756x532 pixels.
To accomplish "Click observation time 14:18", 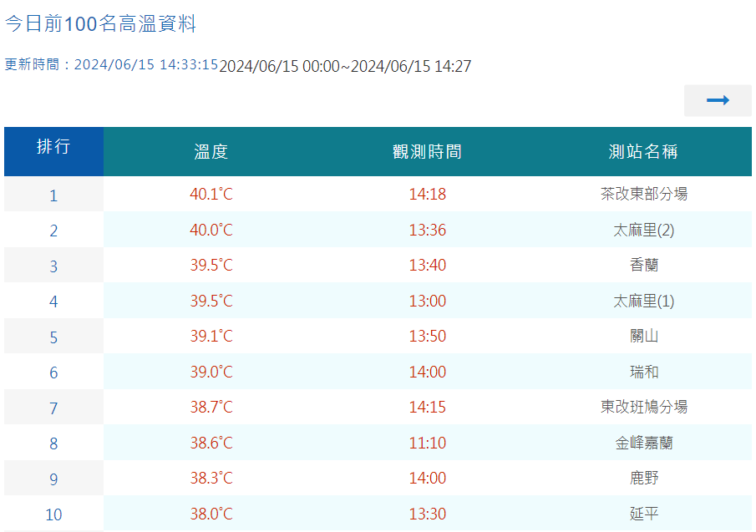I will pyautogui.click(x=427, y=194).
